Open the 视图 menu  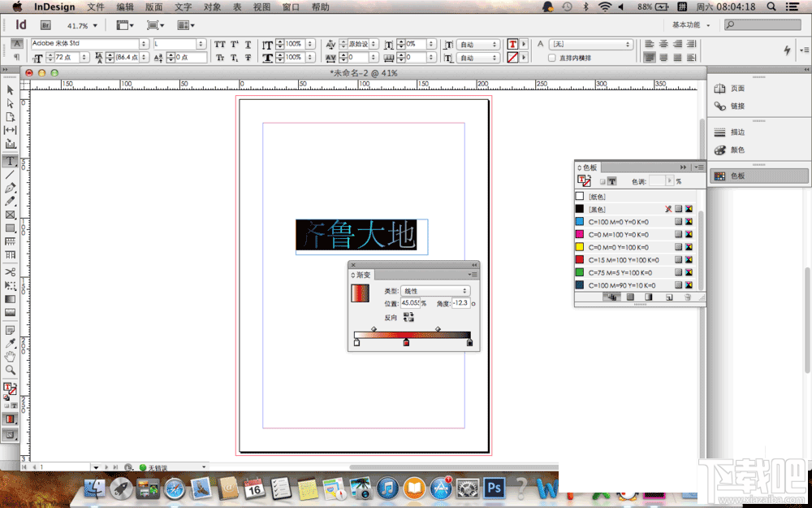tap(262, 7)
